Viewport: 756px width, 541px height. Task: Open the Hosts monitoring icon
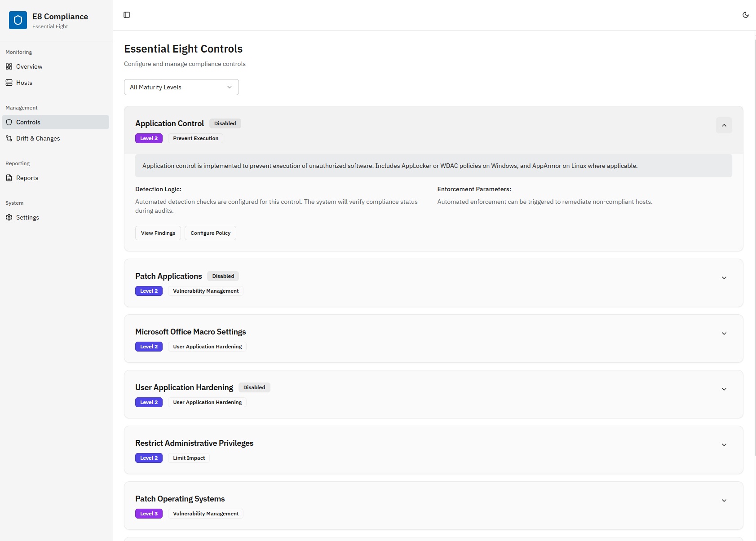coord(9,83)
